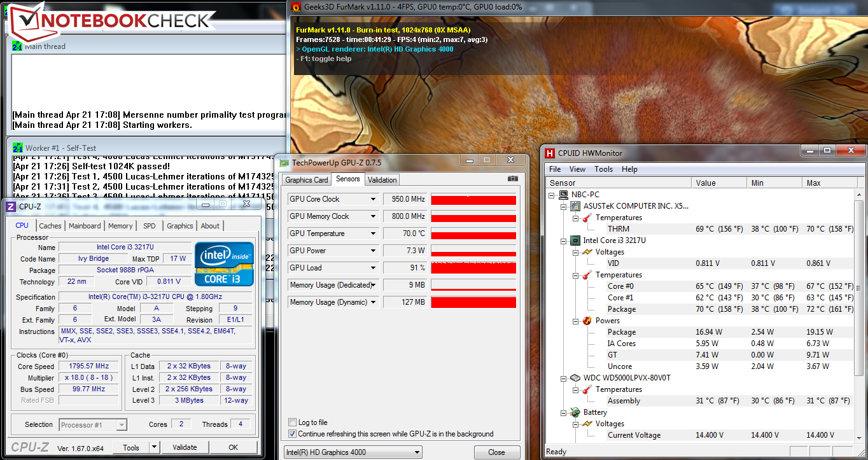
Task: Switch to the Graphics tab in CPU-Z
Action: [x=180, y=226]
